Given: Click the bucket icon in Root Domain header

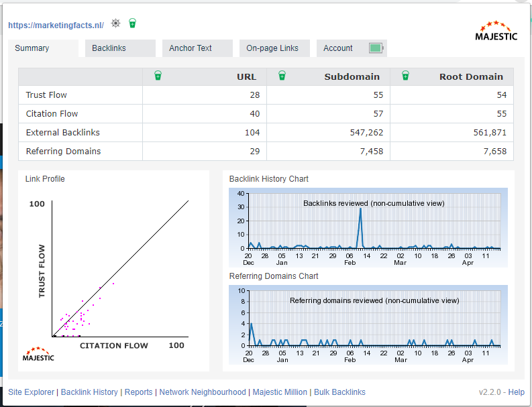Looking at the screenshot, I should pyautogui.click(x=405, y=76).
